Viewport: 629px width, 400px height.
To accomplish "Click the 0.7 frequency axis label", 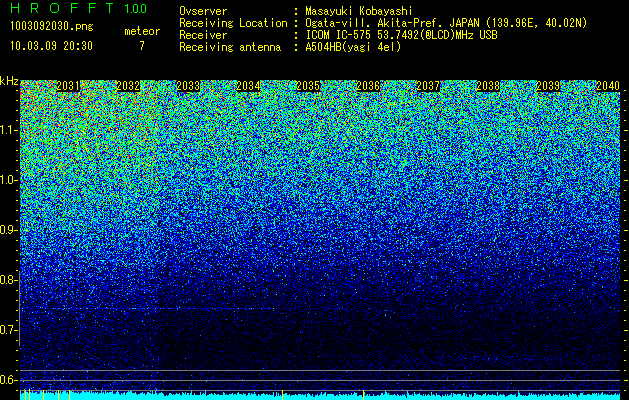I will coord(9,330).
